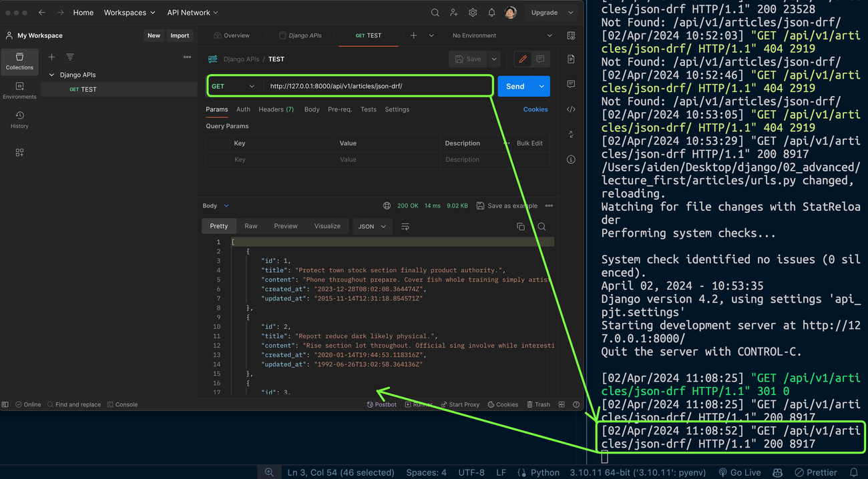Open the Save options dropdown arrow
Viewport: 868px width, 479px height.
tap(494, 59)
